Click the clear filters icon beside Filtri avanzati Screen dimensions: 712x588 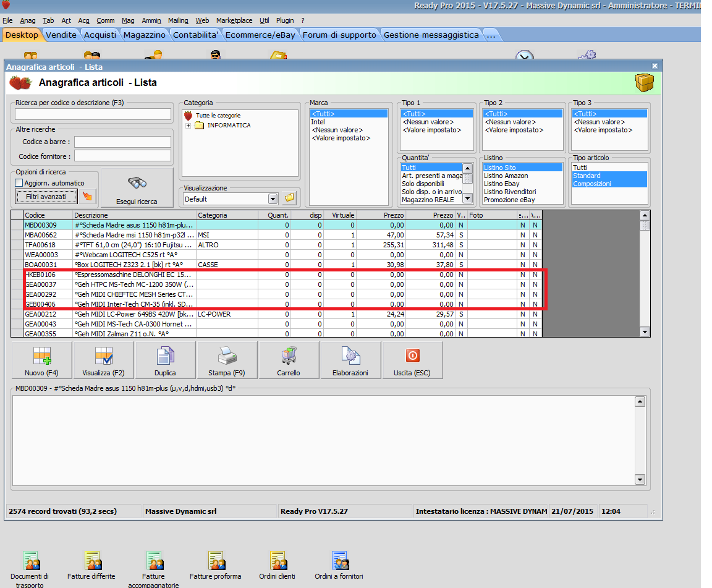[87, 196]
